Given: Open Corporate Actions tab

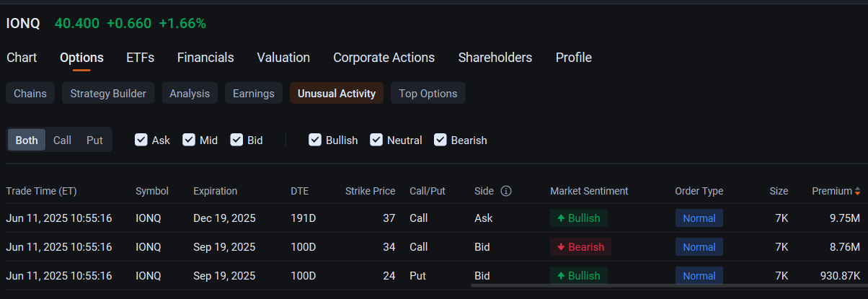Looking at the screenshot, I should [384, 58].
